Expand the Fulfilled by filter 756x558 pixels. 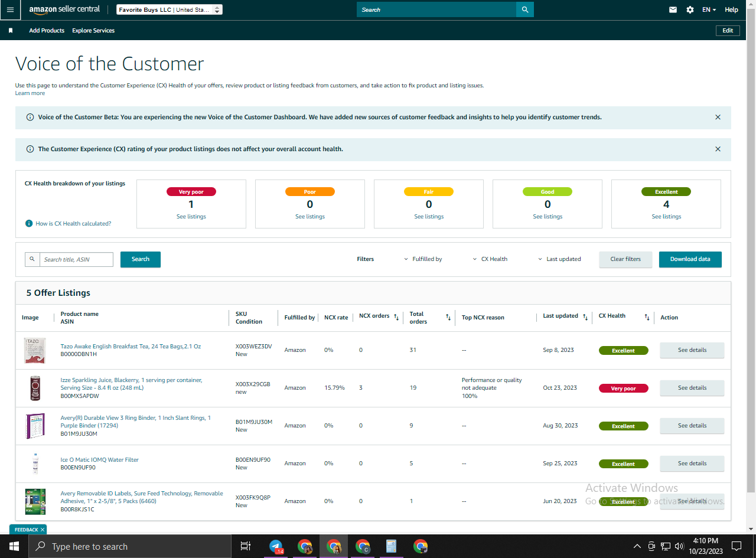click(423, 259)
